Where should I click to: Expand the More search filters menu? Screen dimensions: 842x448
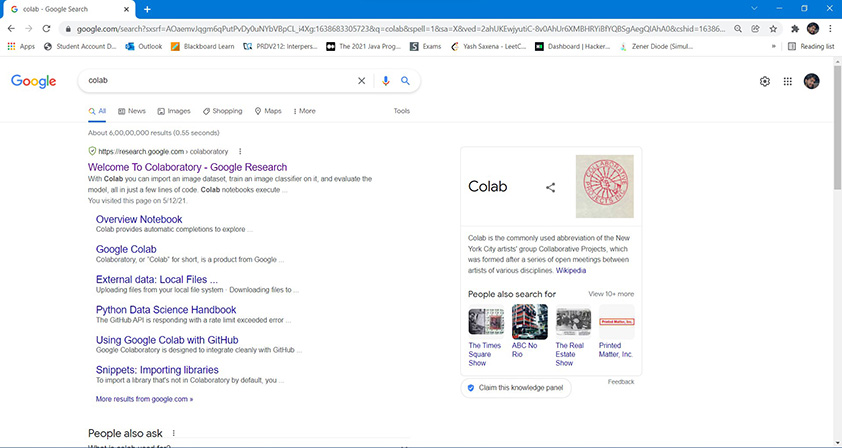coord(304,111)
